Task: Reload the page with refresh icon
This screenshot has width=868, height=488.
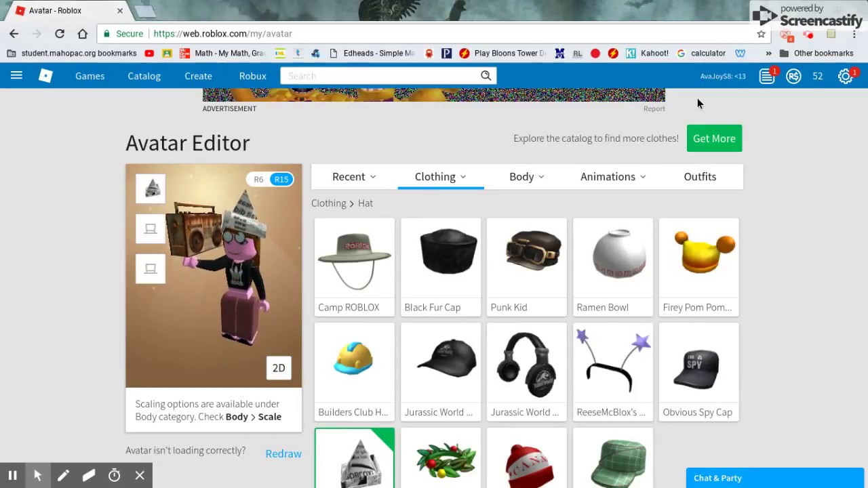Action: coord(60,33)
